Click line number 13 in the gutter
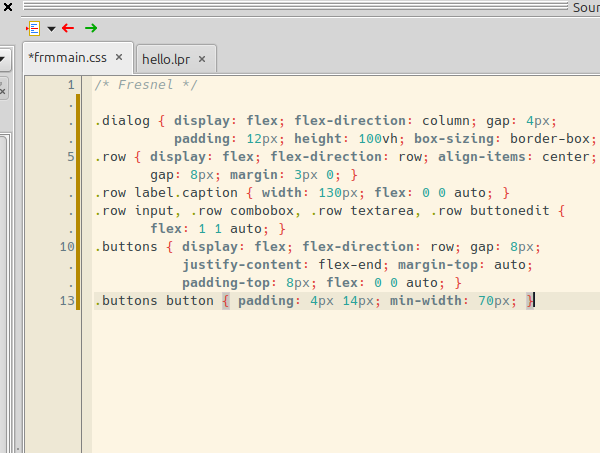 pos(67,301)
